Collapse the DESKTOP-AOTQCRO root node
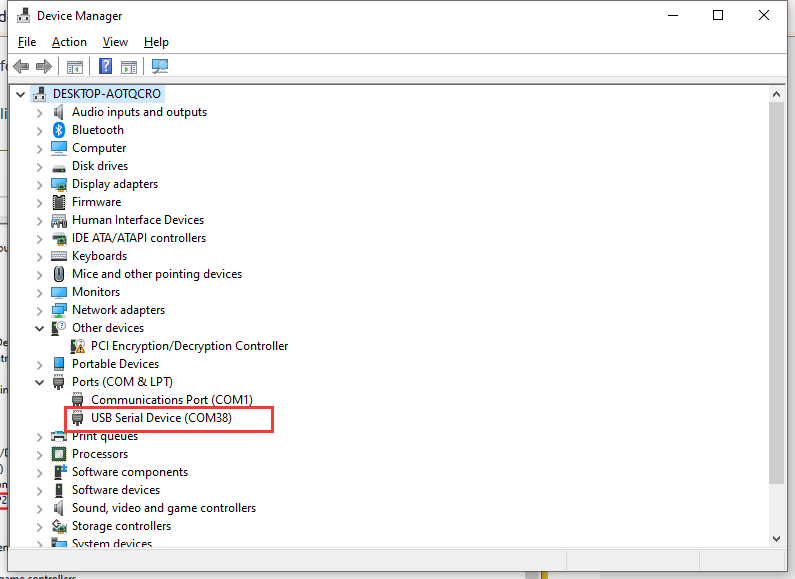This screenshot has width=795, height=579. pyautogui.click(x=20, y=94)
